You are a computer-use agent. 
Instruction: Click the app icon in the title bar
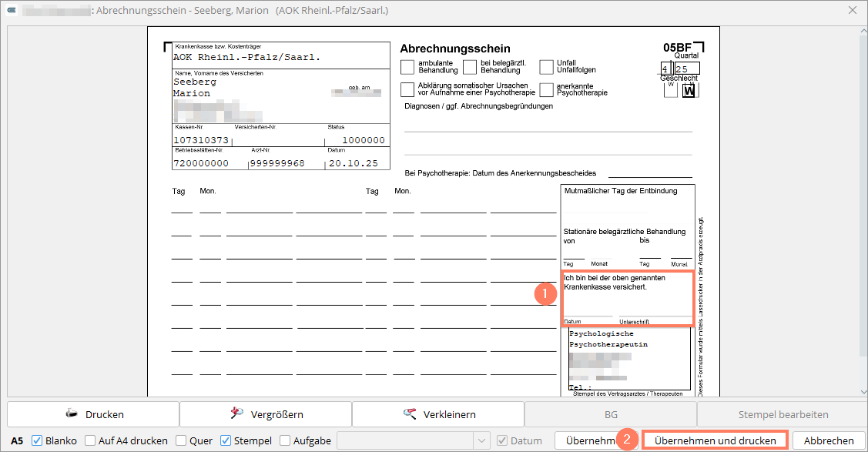[x=12, y=10]
